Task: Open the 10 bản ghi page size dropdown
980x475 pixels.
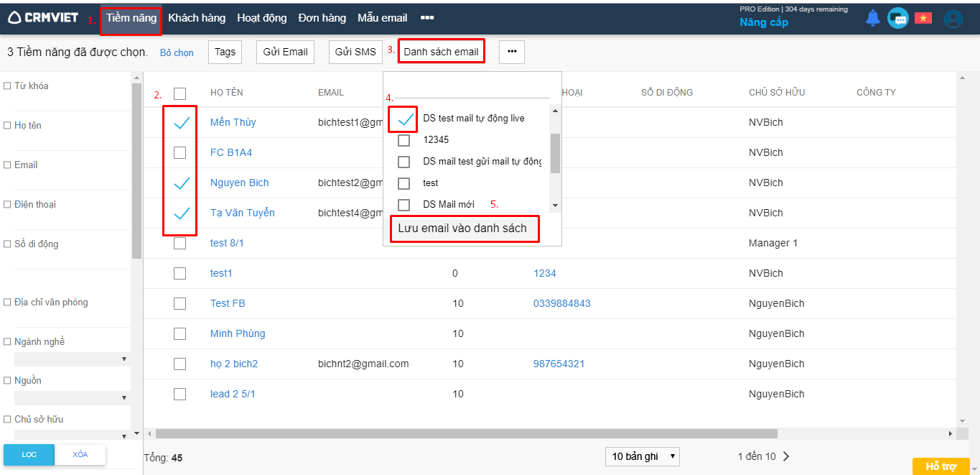Action: click(x=642, y=456)
